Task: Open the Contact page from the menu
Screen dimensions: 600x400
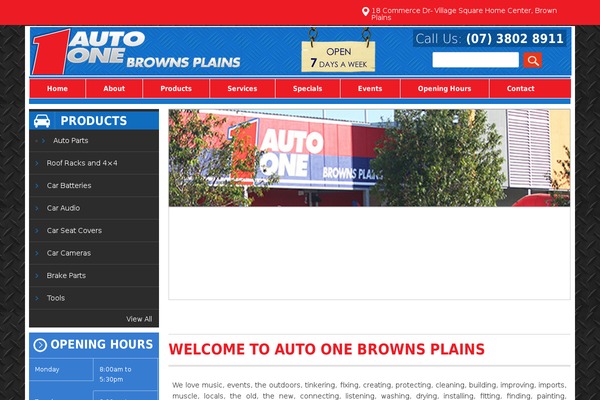Action: [520, 88]
